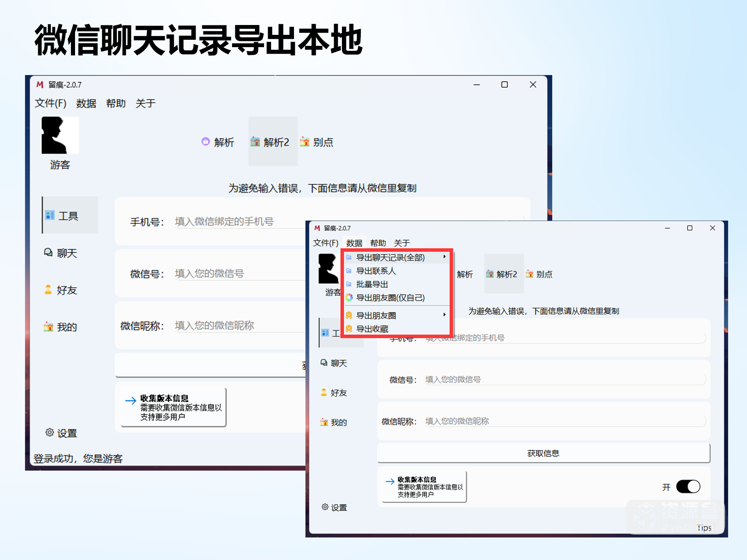Open 文件(F) menu in back window
Viewport: 747px width, 560px height.
point(50,103)
